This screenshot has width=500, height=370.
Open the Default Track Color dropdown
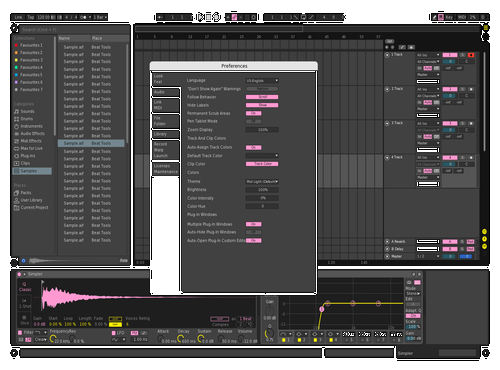click(x=262, y=156)
